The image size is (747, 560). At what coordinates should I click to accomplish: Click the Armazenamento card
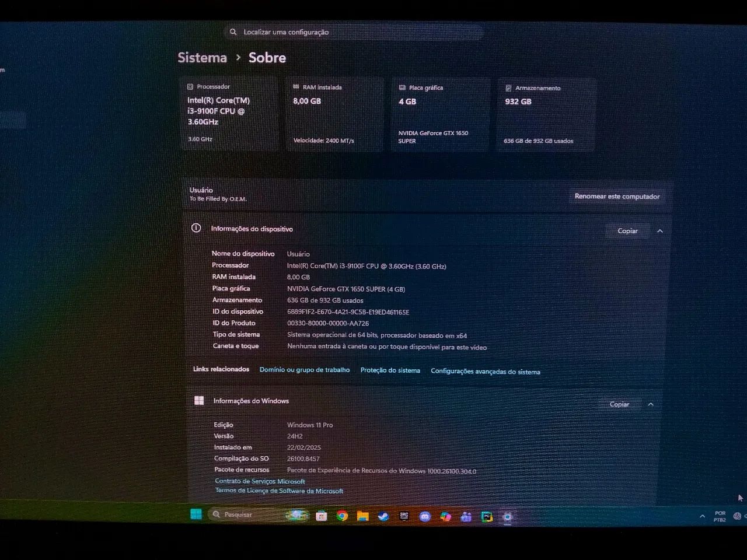click(546, 115)
